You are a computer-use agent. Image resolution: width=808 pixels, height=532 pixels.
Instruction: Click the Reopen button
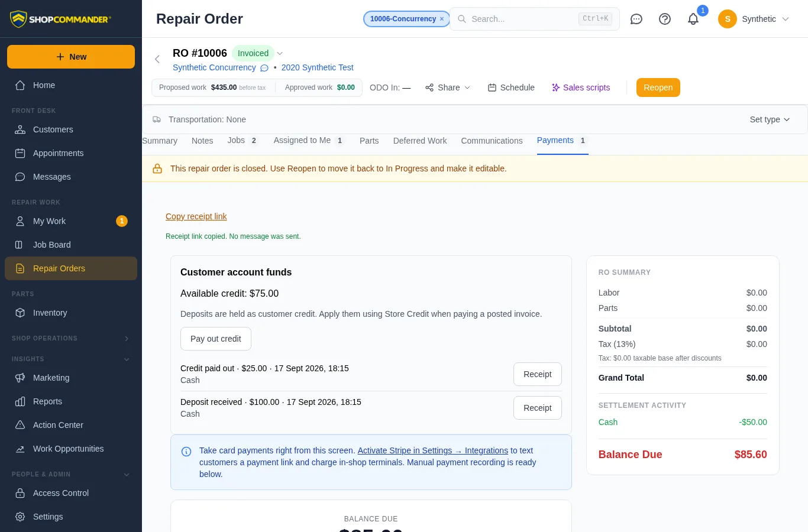(658, 87)
